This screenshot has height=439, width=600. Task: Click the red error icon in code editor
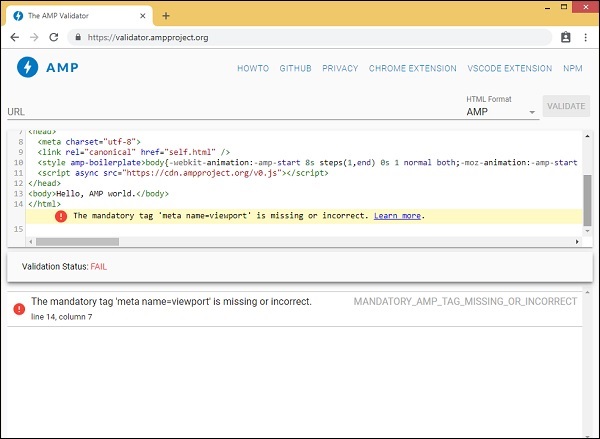(61, 216)
